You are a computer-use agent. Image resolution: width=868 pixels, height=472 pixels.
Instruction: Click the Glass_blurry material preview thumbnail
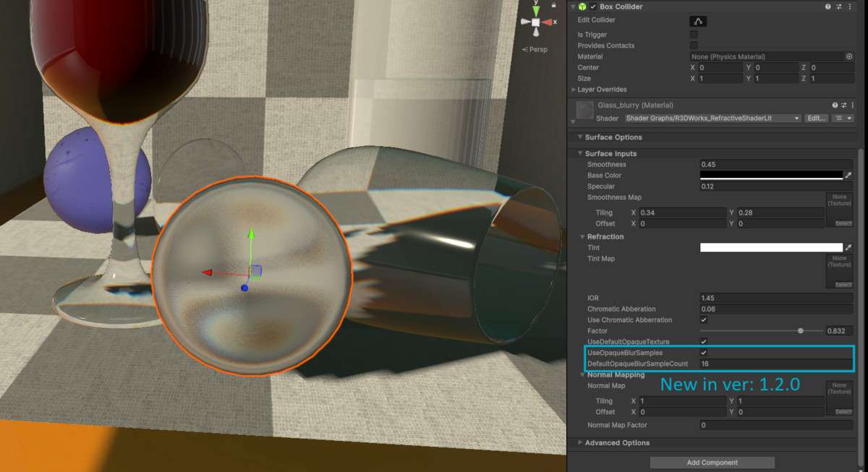pyautogui.click(x=584, y=111)
